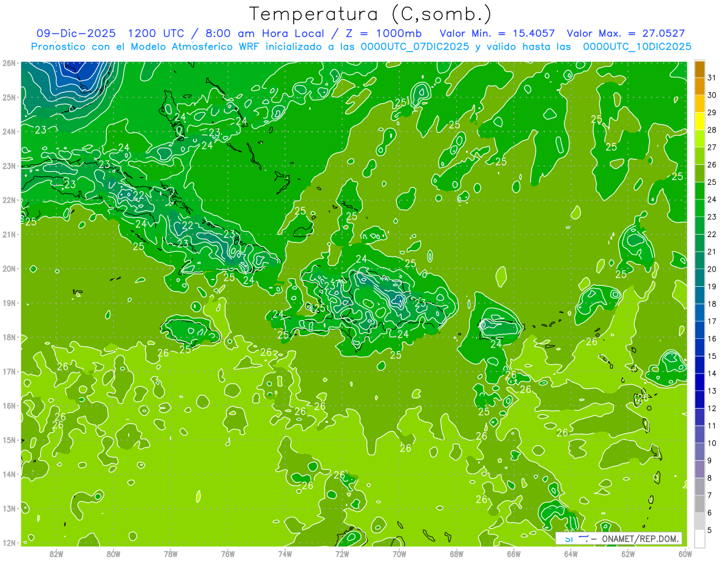The image size is (728, 562).
Task: Click the latitude axis label 22N
Action: pyautogui.click(x=9, y=200)
